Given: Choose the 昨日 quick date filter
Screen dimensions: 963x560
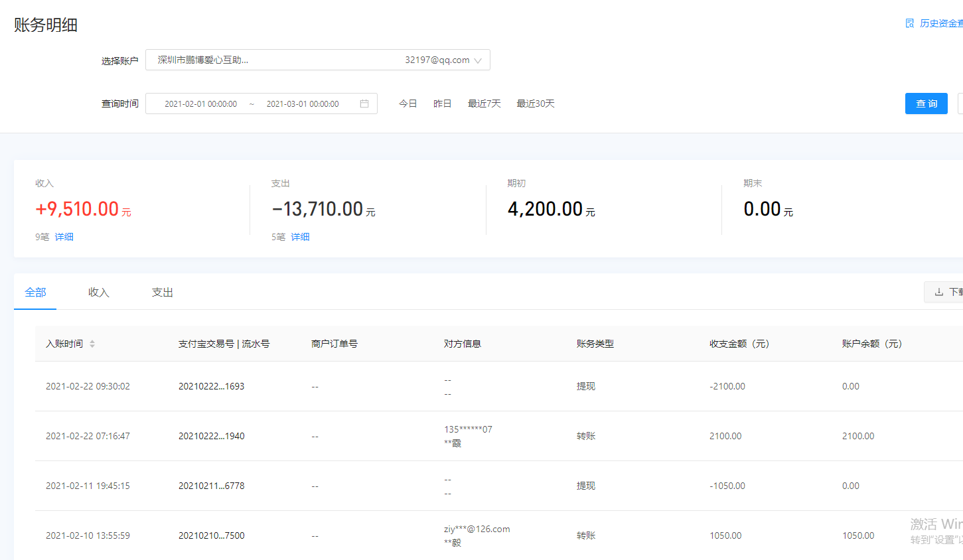Looking at the screenshot, I should click(442, 104).
